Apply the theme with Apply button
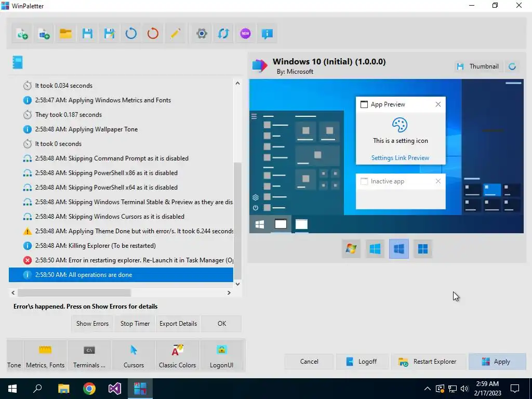This screenshot has height=399, width=532. pos(497,362)
